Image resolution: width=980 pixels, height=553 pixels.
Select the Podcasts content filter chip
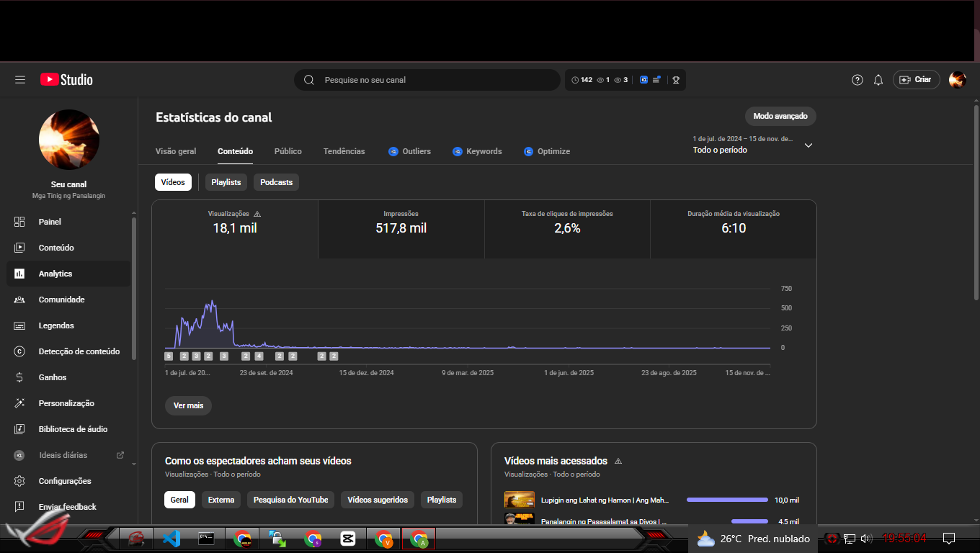(276, 182)
